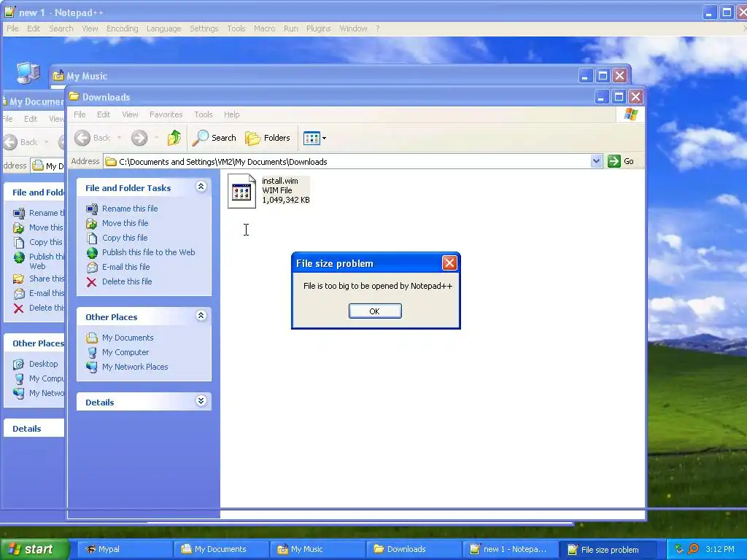Click Move this file link
Screen dimensions: 747x560
pos(125,223)
